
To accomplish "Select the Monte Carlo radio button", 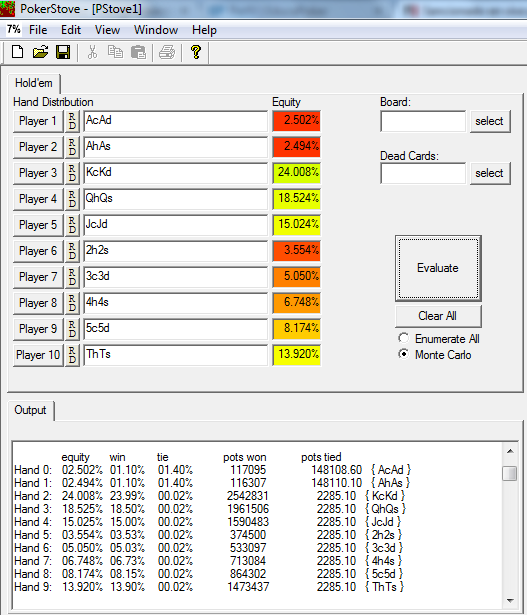I will [403, 354].
